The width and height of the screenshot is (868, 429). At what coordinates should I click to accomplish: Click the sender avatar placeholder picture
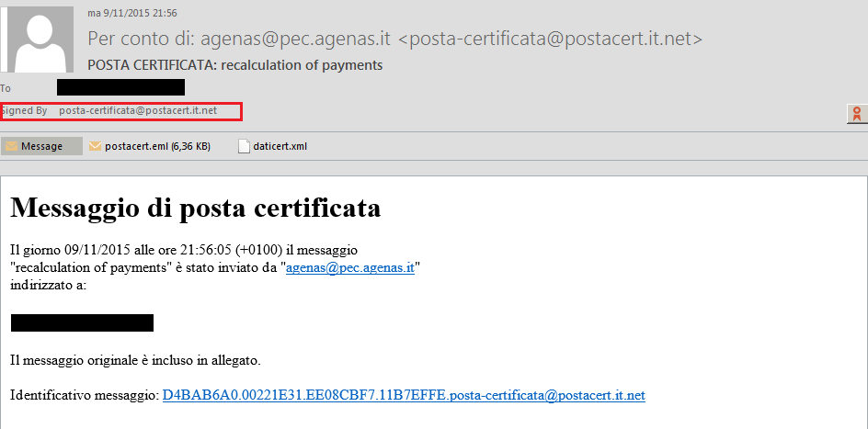click(40, 40)
